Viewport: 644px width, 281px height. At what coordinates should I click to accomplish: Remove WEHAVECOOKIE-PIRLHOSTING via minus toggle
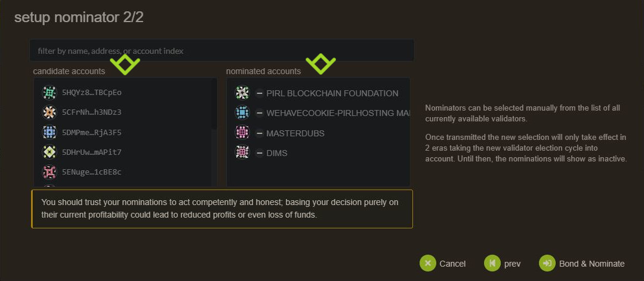[259, 113]
